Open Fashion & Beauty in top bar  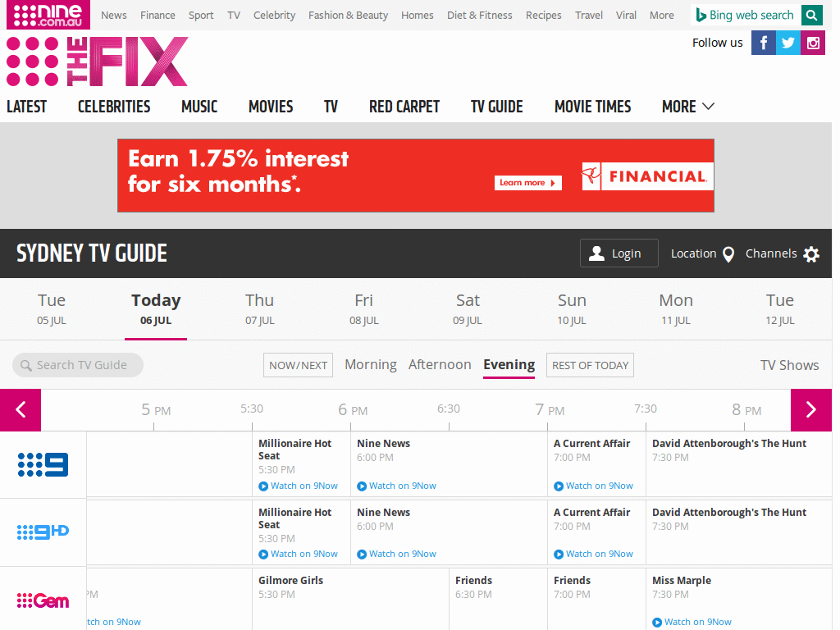(348, 15)
